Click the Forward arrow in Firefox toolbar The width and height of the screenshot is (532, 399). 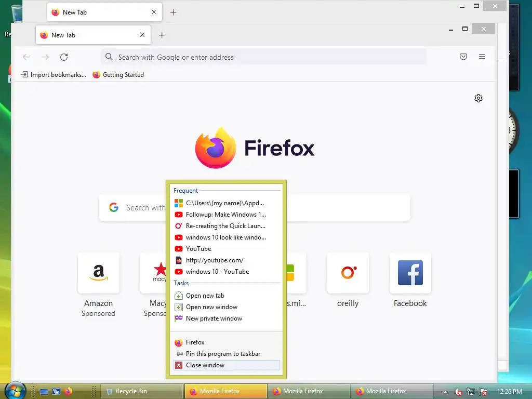(x=45, y=57)
